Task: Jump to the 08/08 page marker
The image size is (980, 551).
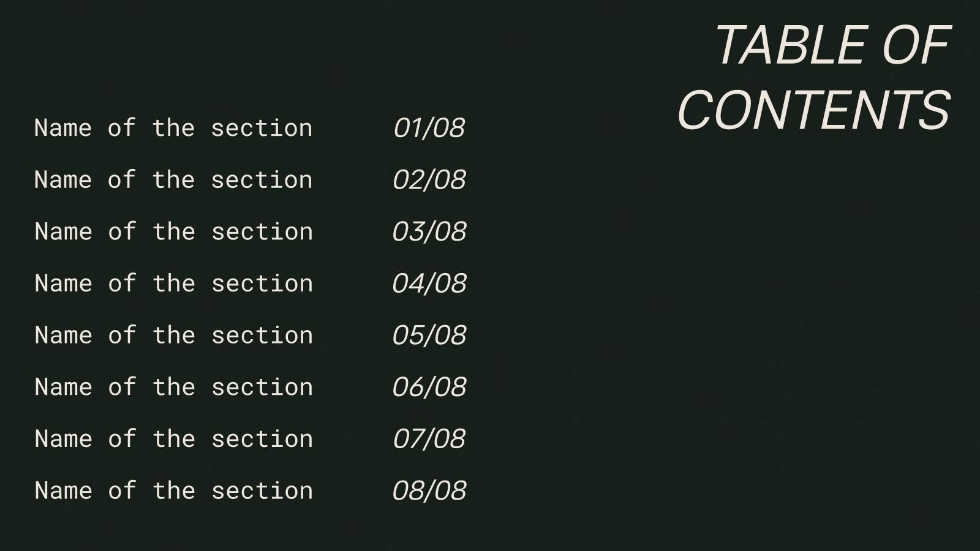Action: (x=429, y=491)
